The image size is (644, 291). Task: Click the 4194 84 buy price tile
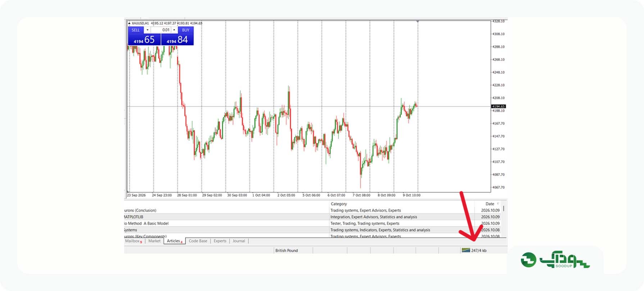point(177,40)
